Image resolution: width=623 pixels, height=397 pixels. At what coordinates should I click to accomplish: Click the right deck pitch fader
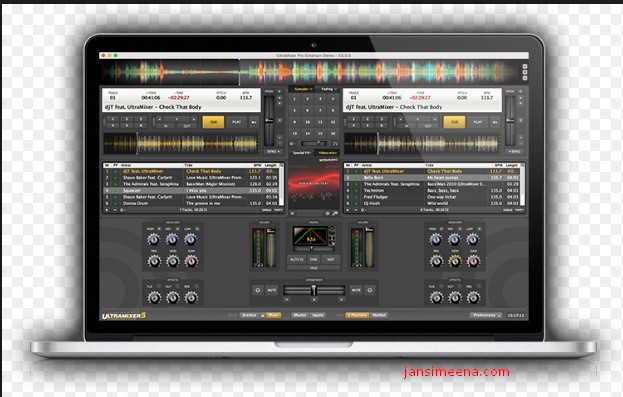click(x=510, y=120)
